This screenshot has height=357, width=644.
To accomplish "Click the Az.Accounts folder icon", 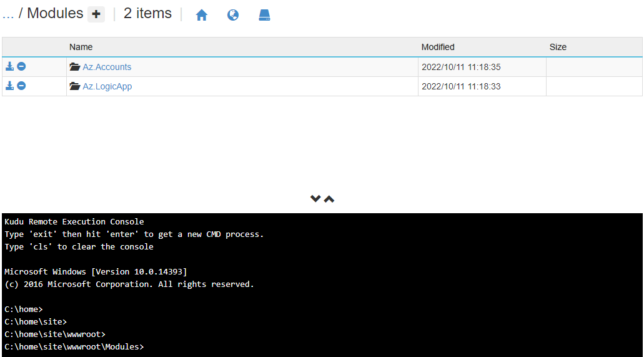I will pyautogui.click(x=75, y=67).
